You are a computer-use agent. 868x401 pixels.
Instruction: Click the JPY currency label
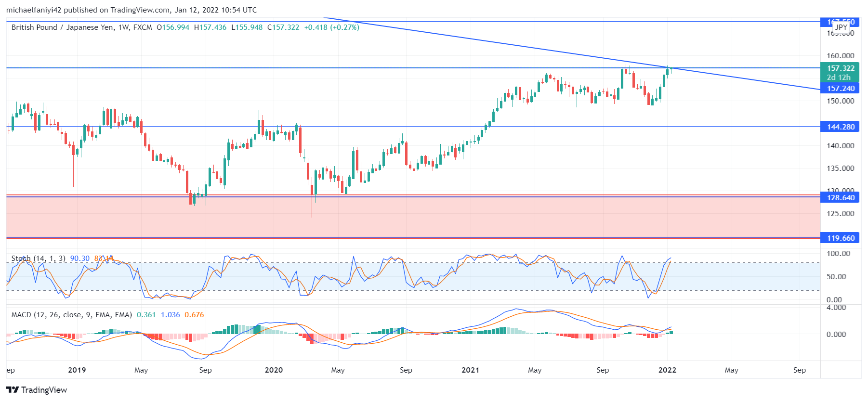[841, 27]
